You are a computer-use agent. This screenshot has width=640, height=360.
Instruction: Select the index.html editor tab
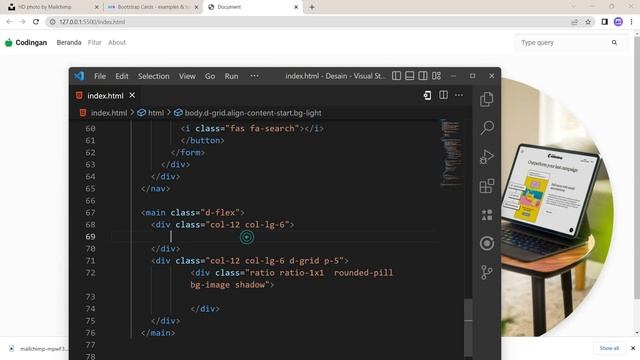[x=105, y=96]
